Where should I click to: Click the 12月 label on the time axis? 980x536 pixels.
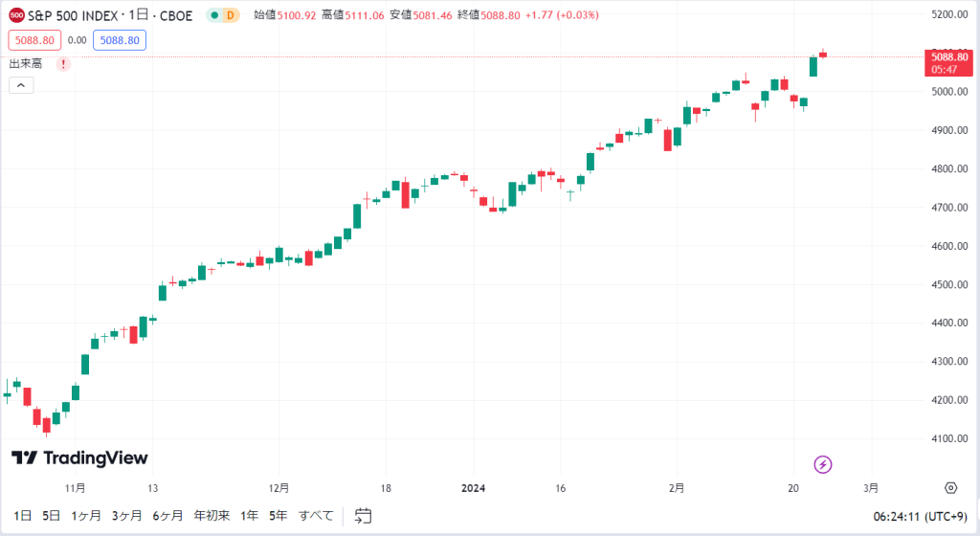[278, 488]
